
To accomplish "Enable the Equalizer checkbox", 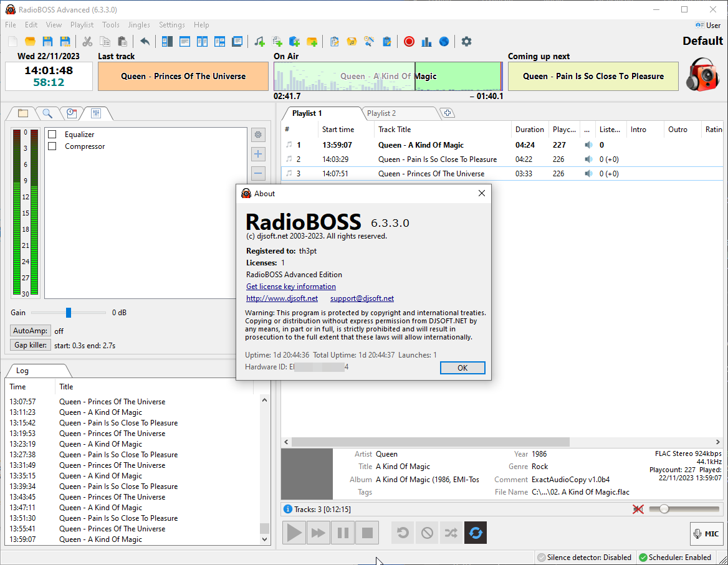I will pyautogui.click(x=52, y=135).
